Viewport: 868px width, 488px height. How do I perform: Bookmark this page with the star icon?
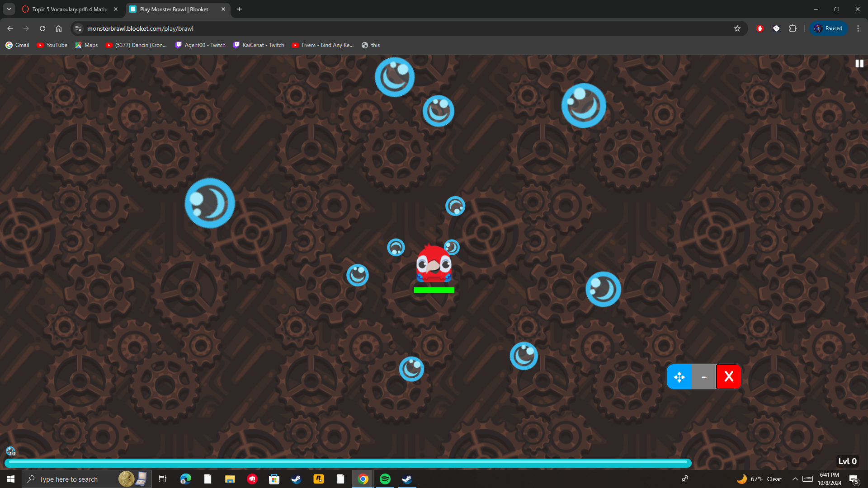[x=737, y=28]
